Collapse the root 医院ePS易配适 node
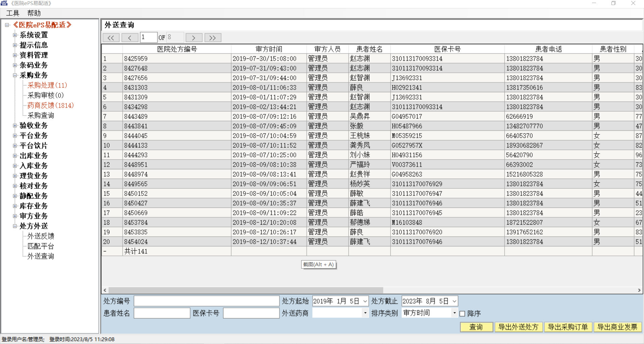This screenshot has width=644, height=344. [x=7, y=25]
